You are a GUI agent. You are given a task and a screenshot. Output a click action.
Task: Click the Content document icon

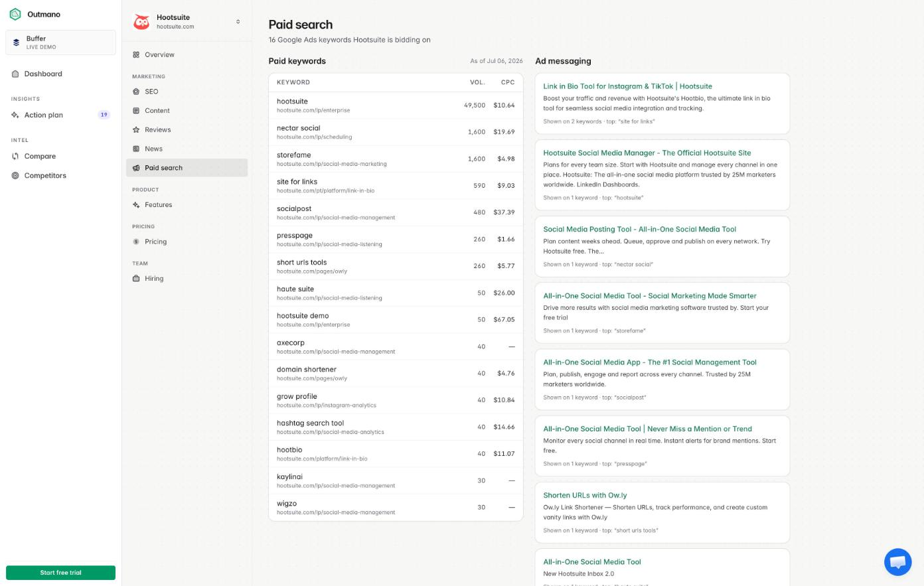click(136, 111)
